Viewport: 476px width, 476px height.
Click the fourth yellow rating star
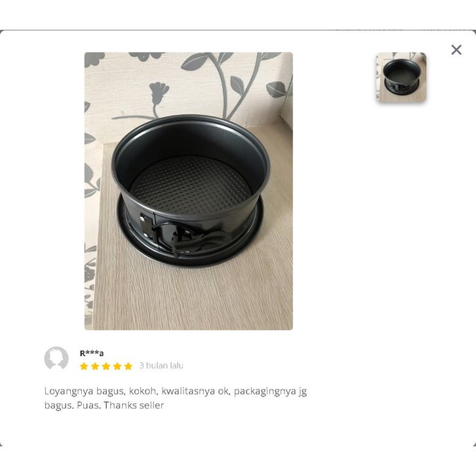click(x=117, y=366)
